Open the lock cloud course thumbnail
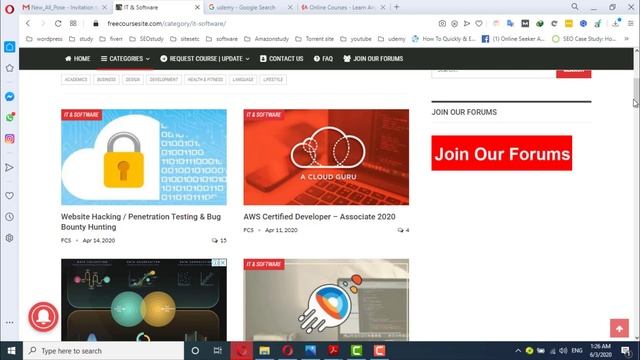 point(144,157)
